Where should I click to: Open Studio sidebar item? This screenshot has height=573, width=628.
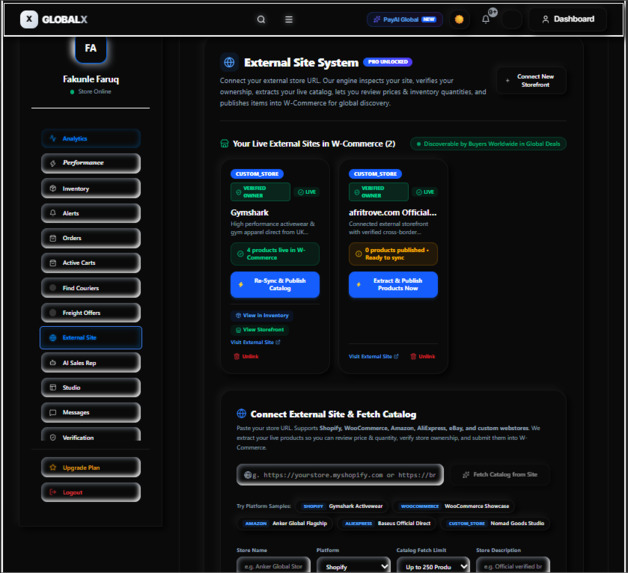coord(91,388)
